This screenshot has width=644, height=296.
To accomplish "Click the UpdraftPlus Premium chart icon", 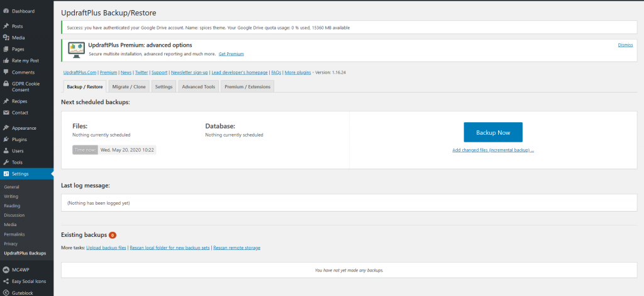I will (76, 50).
